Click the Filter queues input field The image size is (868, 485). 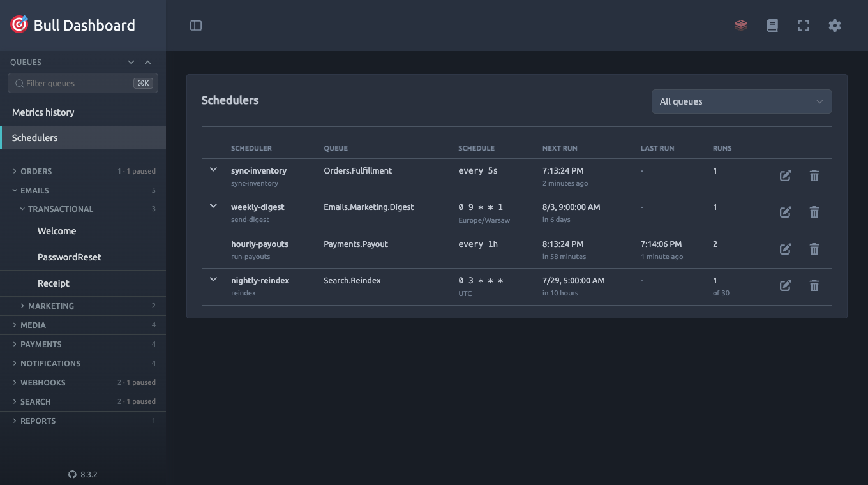83,83
